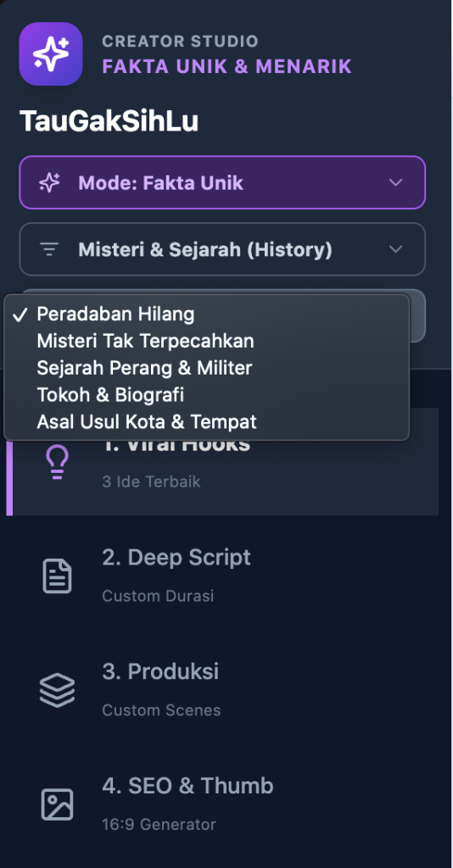
Task: Click the filter lines icon beside Misteri & Sejarah
Action: coord(49,250)
